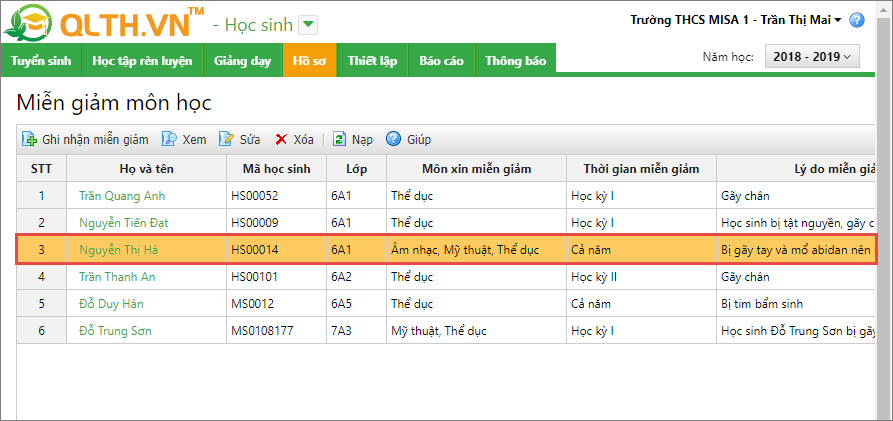
Task: Open student link Trần Quang Anh
Action: click(122, 196)
